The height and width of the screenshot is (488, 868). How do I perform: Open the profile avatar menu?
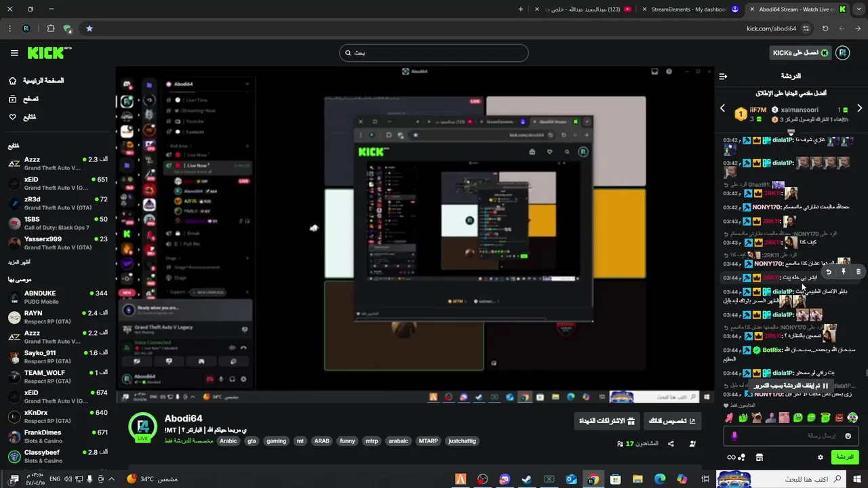[843, 53]
